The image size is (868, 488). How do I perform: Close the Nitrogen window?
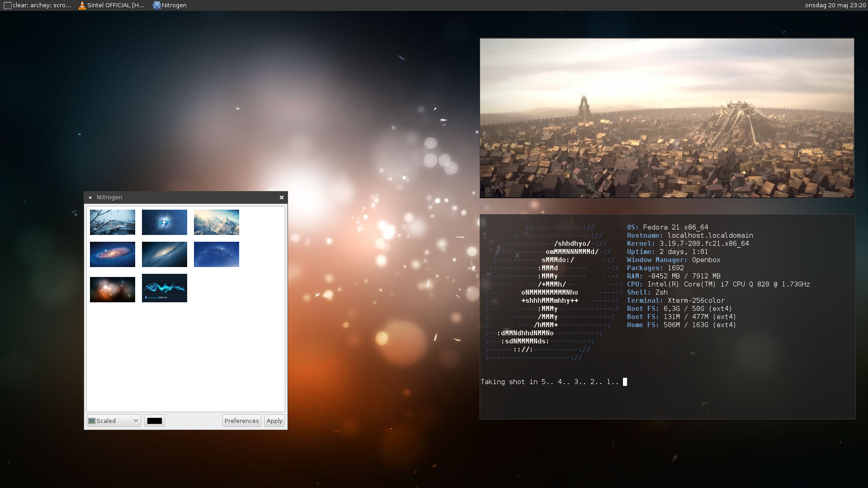pos(281,197)
